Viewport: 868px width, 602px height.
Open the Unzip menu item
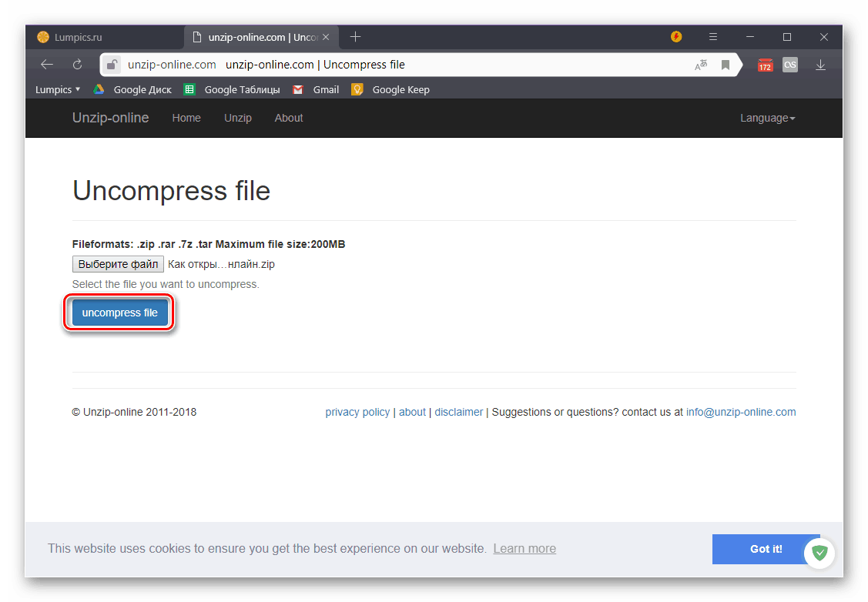click(238, 118)
